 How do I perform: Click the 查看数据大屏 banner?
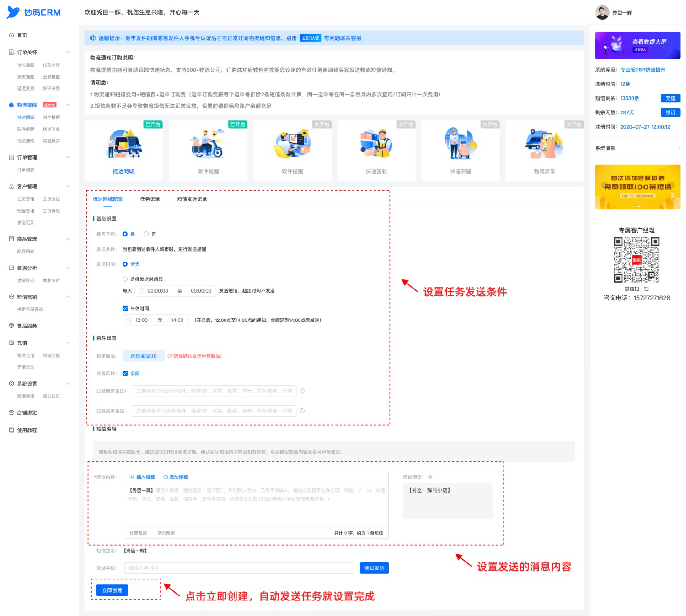pos(638,45)
